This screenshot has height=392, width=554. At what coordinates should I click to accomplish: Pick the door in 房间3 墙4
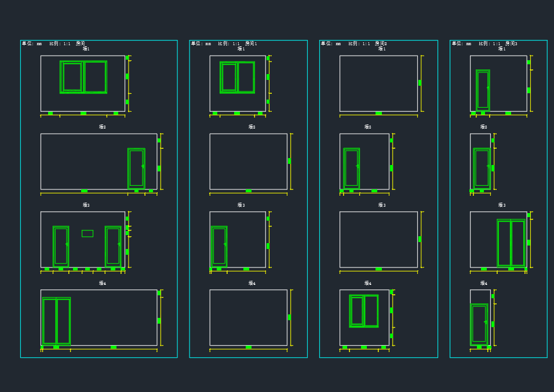pos(479,324)
